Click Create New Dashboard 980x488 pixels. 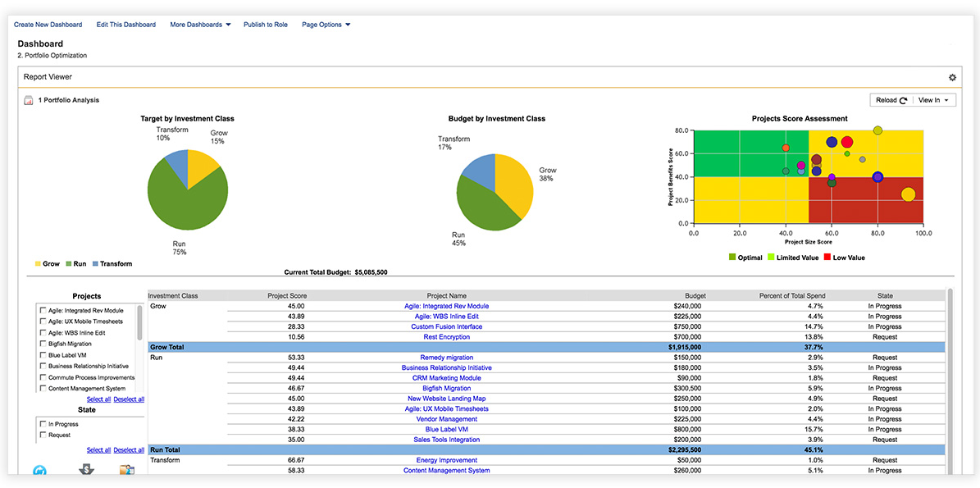[x=48, y=25]
